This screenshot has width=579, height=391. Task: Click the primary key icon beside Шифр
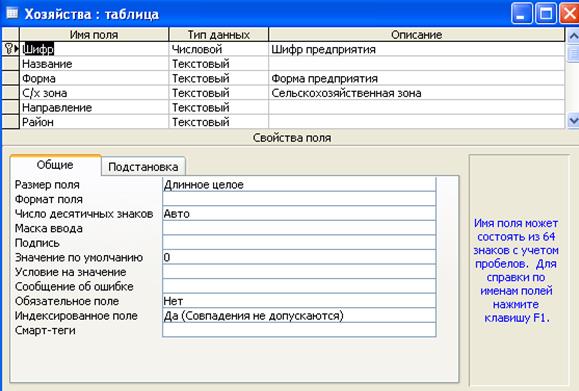(8, 48)
